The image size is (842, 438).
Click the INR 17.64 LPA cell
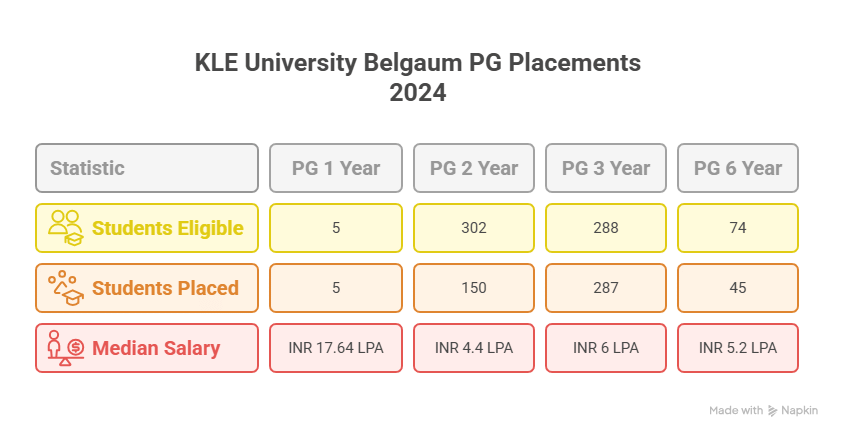(336, 348)
